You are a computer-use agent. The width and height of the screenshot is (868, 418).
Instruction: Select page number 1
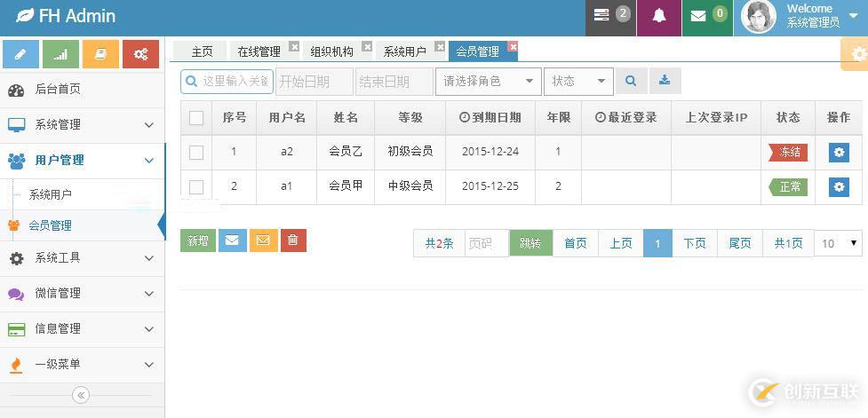(657, 243)
